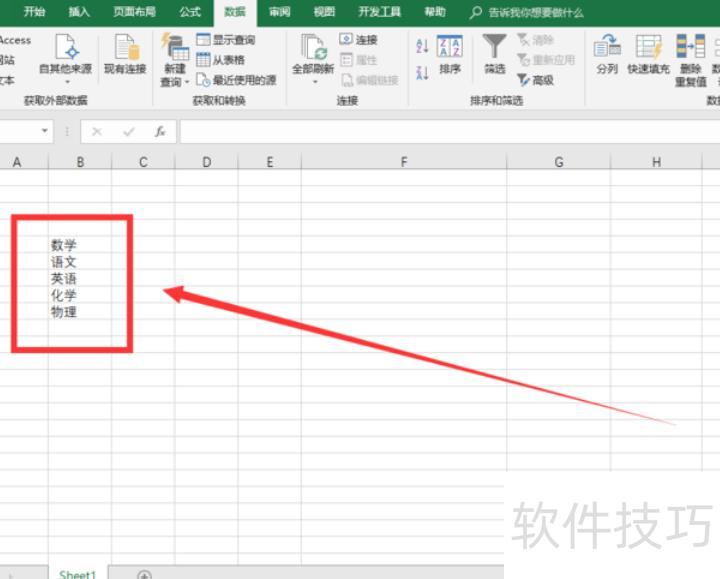Select the 公式 ribbon tab
This screenshot has height=579, width=720.
click(190, 11)
